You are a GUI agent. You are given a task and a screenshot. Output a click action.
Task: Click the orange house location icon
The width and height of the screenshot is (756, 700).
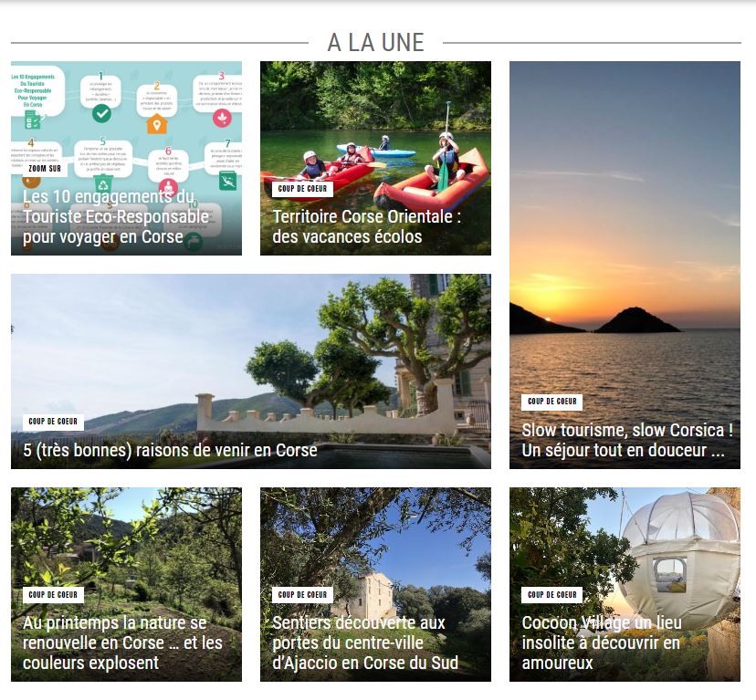point(157,124)
